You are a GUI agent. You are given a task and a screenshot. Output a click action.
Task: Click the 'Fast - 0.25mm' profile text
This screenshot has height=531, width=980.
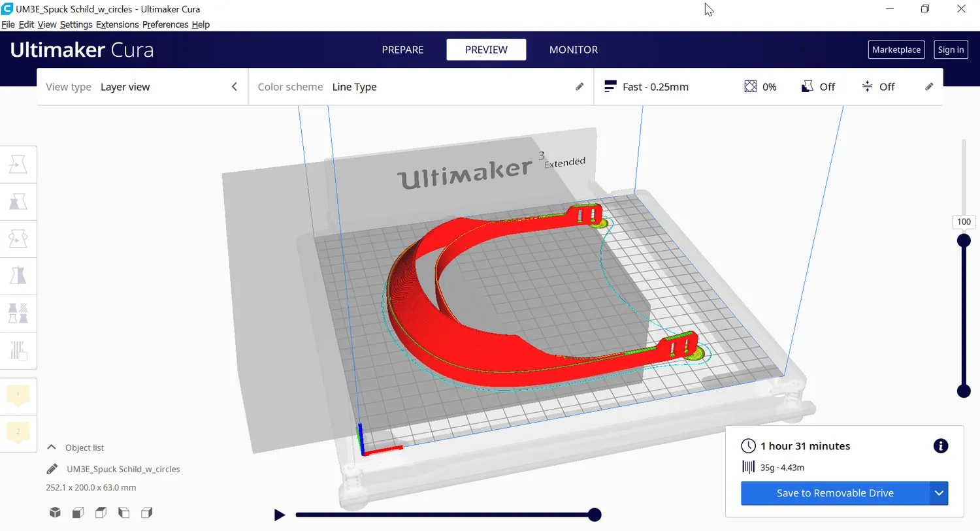(x=655, y=87)
